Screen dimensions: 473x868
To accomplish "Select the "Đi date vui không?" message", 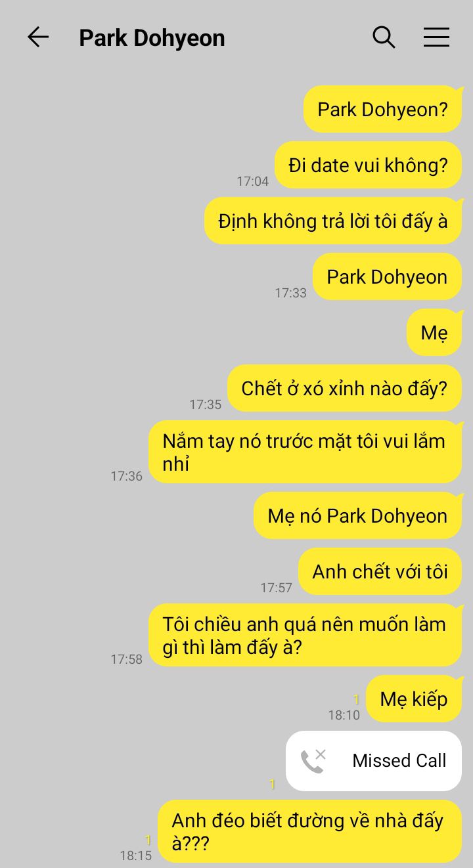I will [x=369, y=165].
